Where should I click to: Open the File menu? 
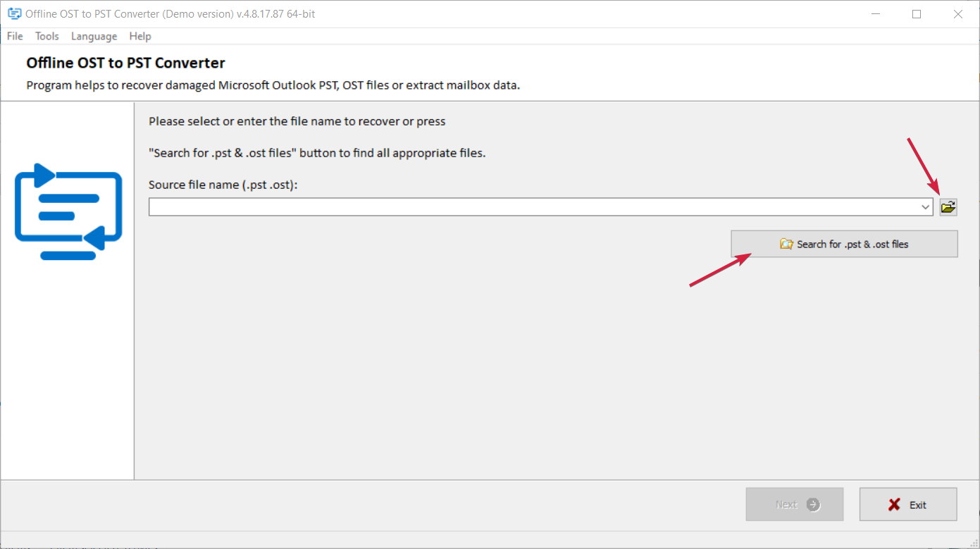coord(15,36)
